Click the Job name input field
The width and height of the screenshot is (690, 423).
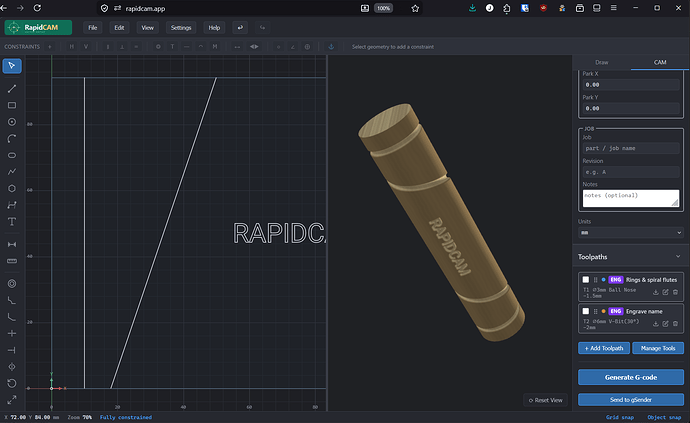tap(631, 148)
